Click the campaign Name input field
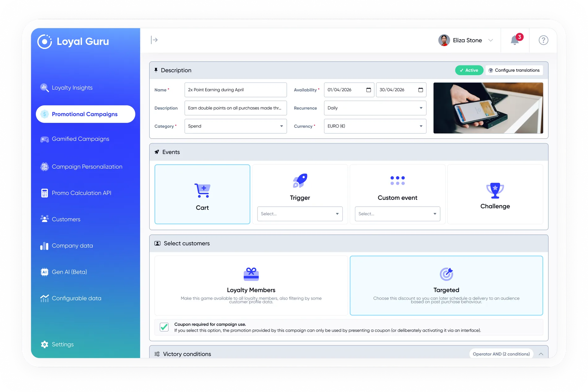Screen dimensions: 588x392 click(236, 90)
